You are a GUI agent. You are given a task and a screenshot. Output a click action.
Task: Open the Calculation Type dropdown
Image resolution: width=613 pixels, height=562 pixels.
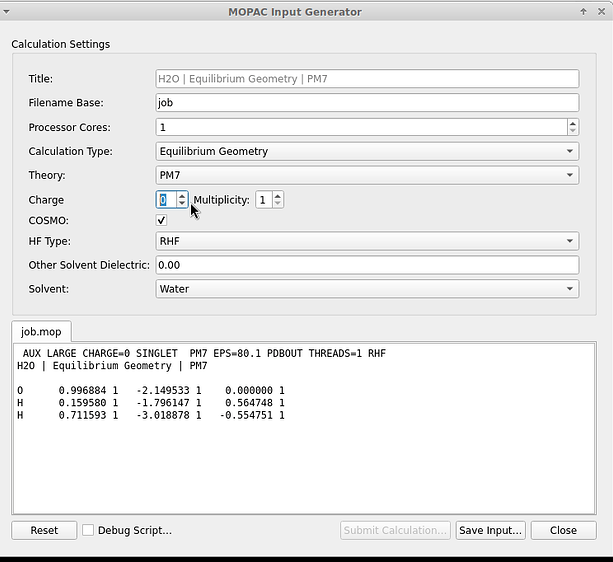(x=367, y=151)
